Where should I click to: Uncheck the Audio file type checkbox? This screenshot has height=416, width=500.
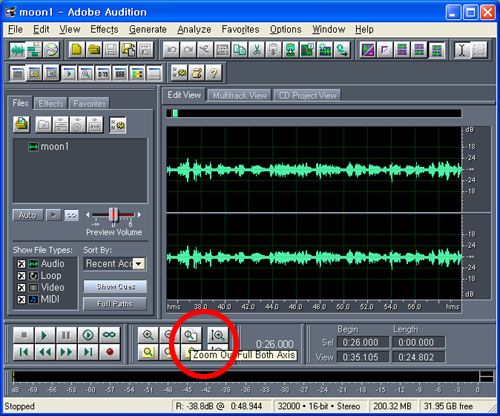[x=21, y=264]
